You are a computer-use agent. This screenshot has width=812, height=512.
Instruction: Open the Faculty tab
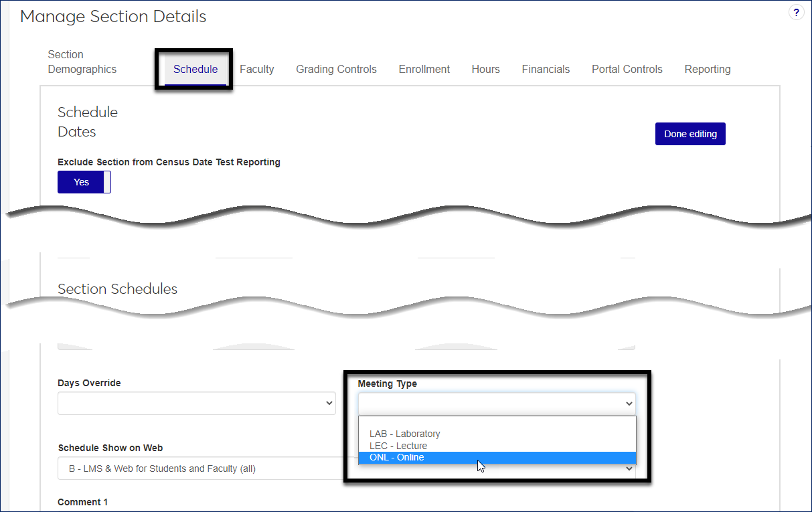point(256,69)
